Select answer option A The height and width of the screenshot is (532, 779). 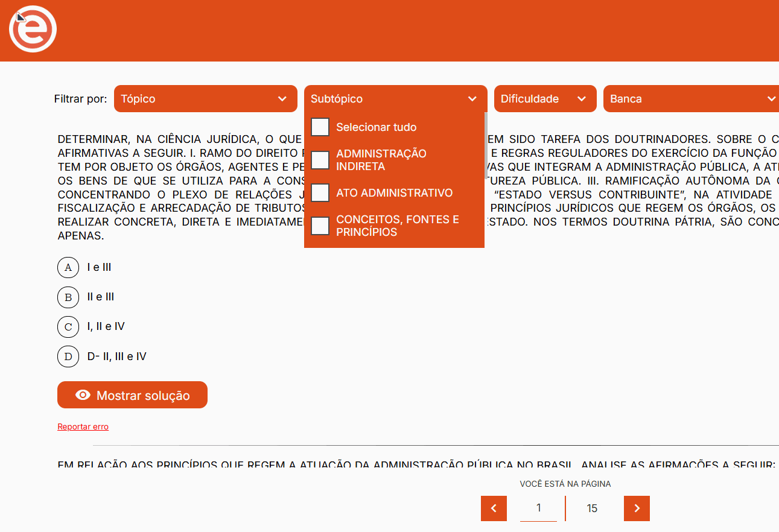click(x=68, y=267)
